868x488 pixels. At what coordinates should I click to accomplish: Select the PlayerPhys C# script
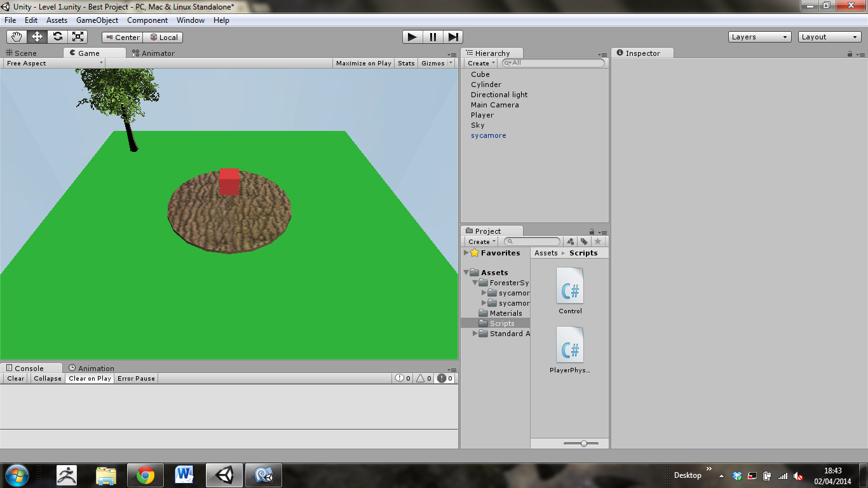coord(570,350)
